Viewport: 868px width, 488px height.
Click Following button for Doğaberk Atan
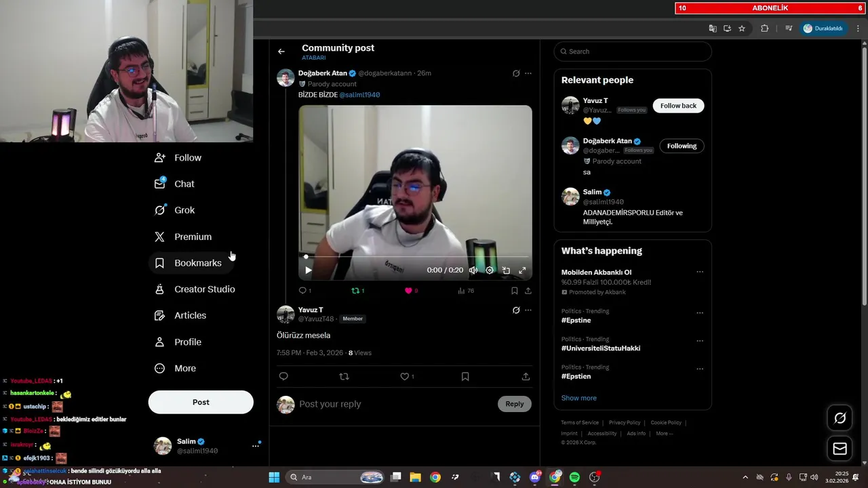pos(682,146)
